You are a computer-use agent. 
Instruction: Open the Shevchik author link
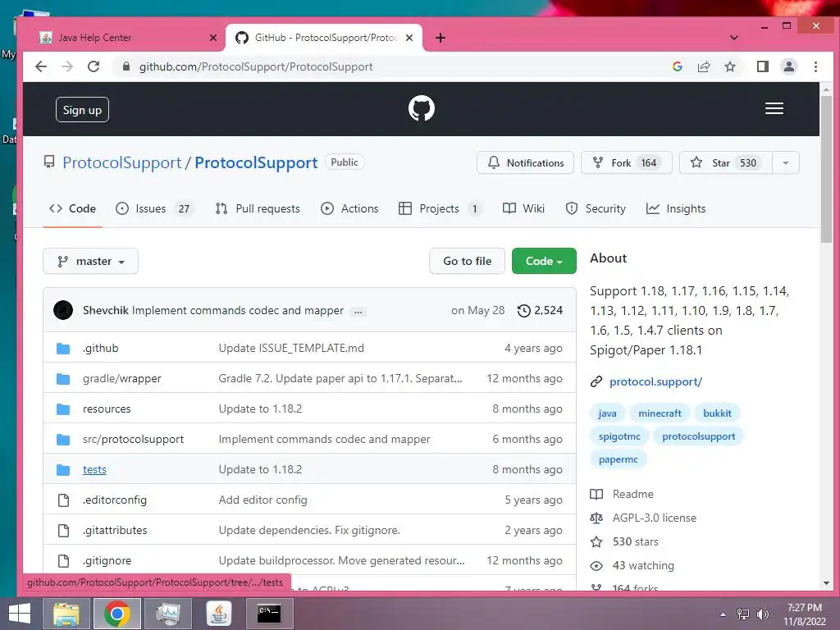pos(106,310)
